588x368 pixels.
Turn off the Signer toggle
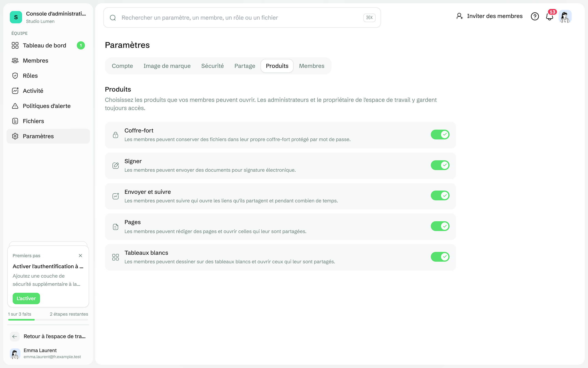(440, 165)
